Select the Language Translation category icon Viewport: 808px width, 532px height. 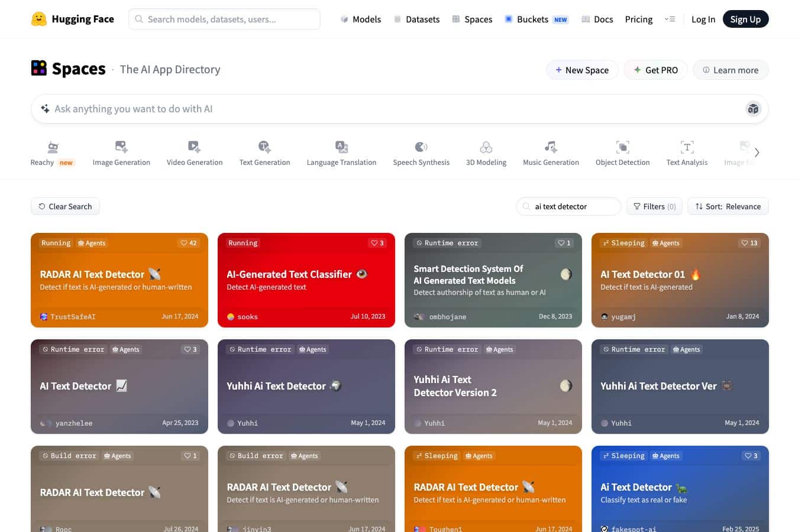[341, 147]
